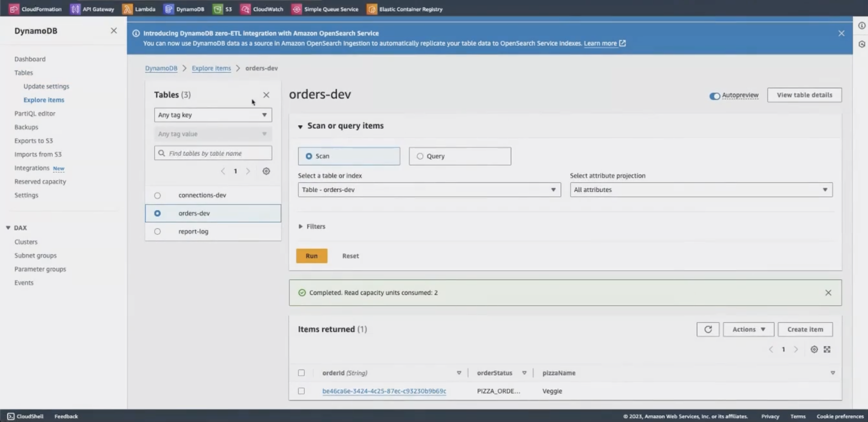The width and height of the screenshot is (868, 422).
Task: Open the info panel icon on right edge
Action: coord(862,26)
